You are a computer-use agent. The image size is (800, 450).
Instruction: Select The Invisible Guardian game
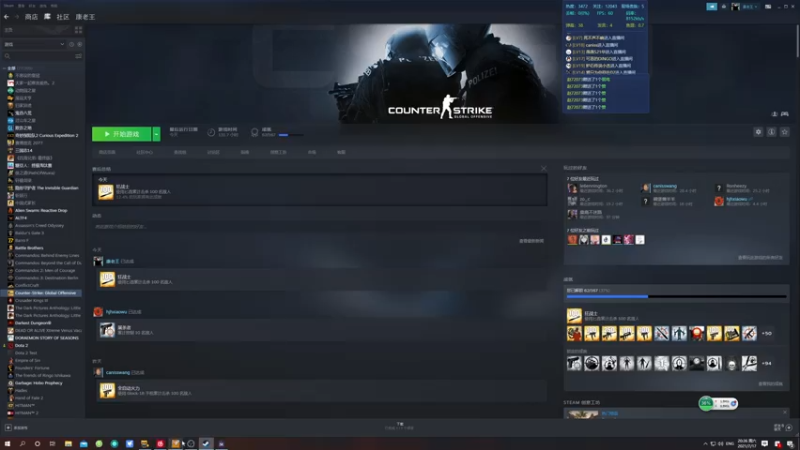tap(46, 188)
